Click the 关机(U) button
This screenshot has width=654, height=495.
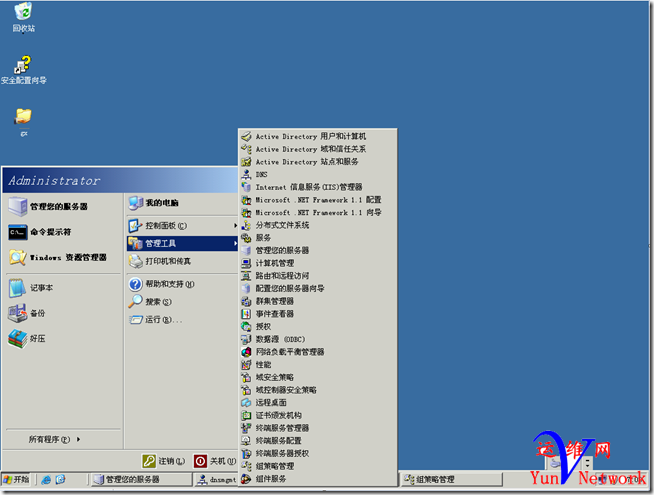215,461
